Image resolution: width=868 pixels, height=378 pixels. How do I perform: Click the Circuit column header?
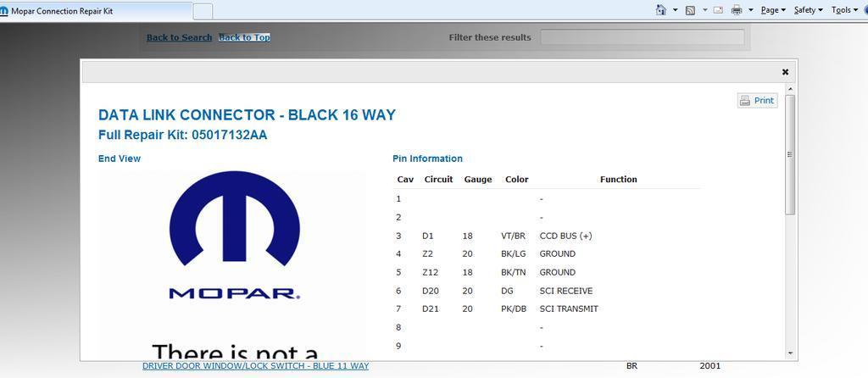(x=438, y=180)
